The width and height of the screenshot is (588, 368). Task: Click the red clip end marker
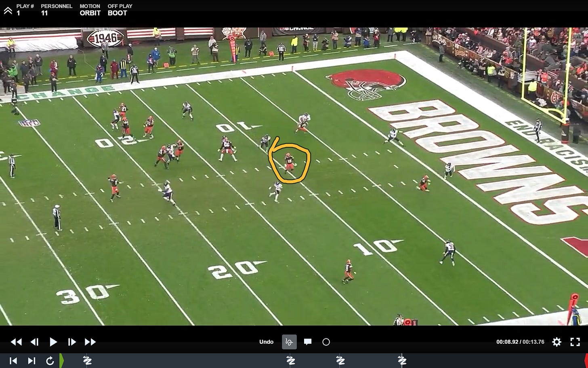(586, 361)
